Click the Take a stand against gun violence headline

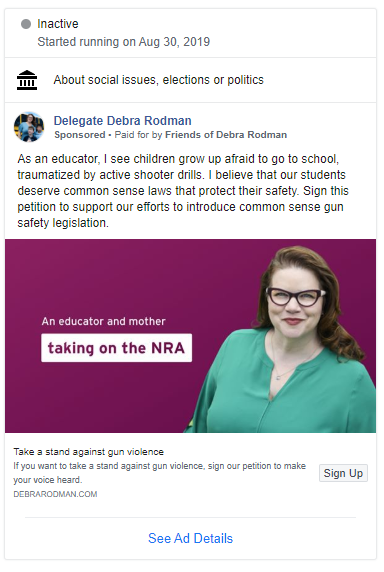tap(89, 452)
